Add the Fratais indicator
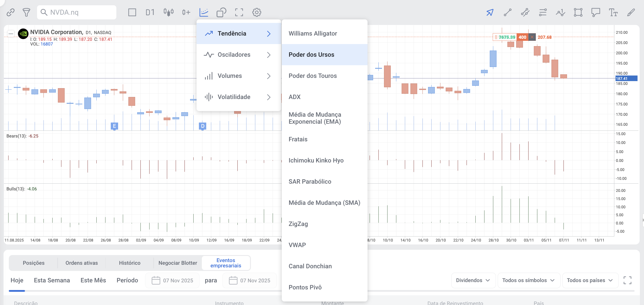The height and width of the screenshot is (305, 644). coord(325,139)
